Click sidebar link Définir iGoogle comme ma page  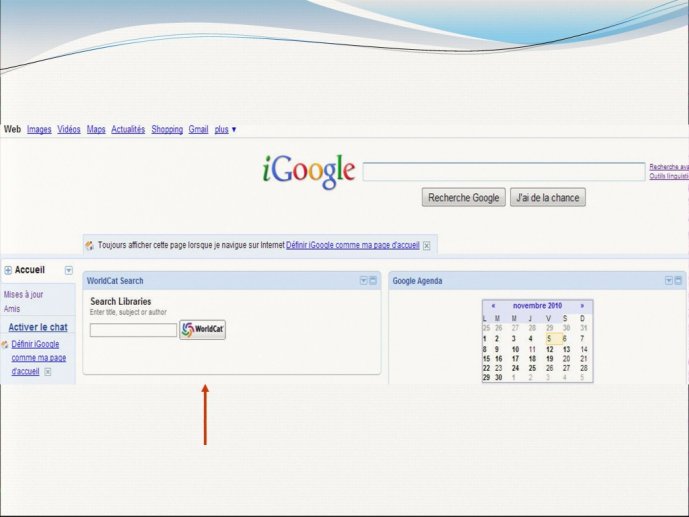[x=38, y=358]
